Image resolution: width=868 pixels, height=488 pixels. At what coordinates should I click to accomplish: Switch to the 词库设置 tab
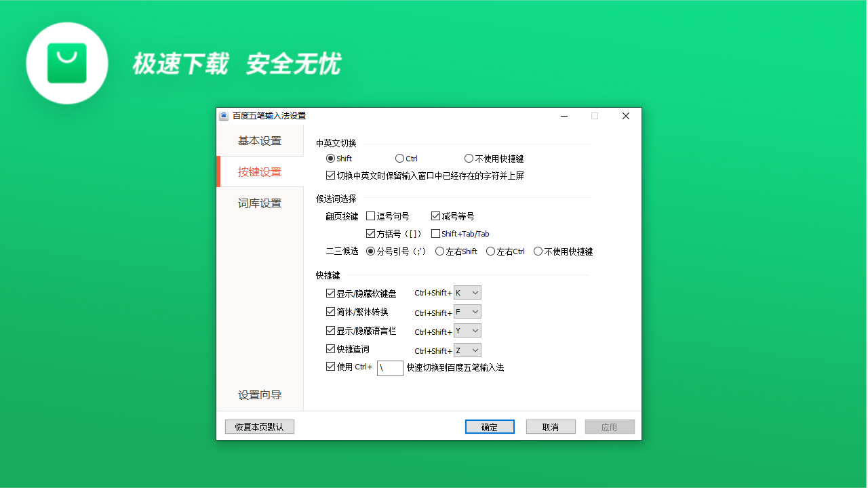(259, 203)
